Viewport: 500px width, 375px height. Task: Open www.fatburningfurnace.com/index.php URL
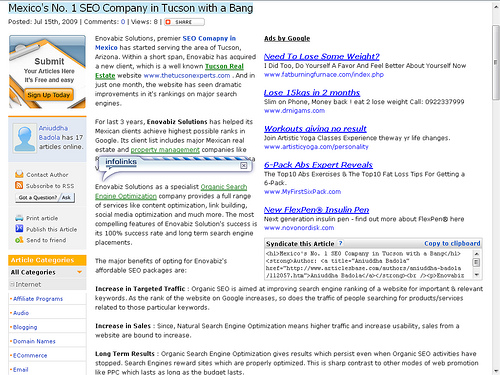click(324, 75)
